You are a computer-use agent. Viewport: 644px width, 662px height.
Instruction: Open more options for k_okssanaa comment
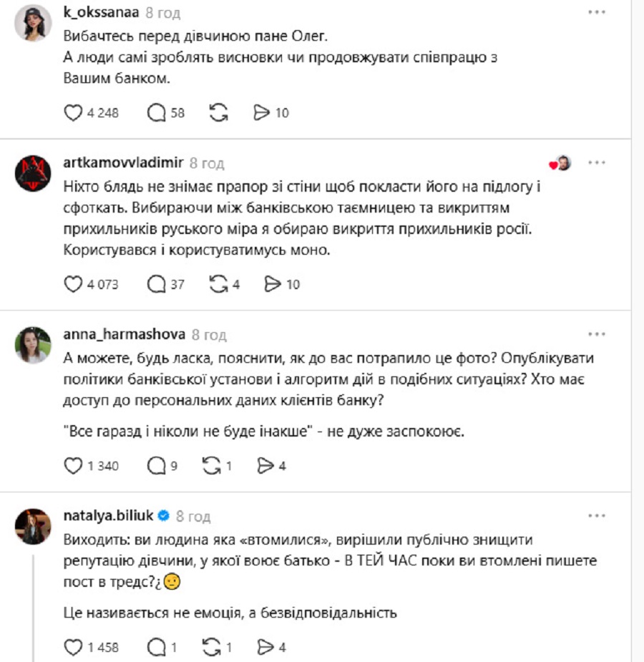[x=597, y=12]
